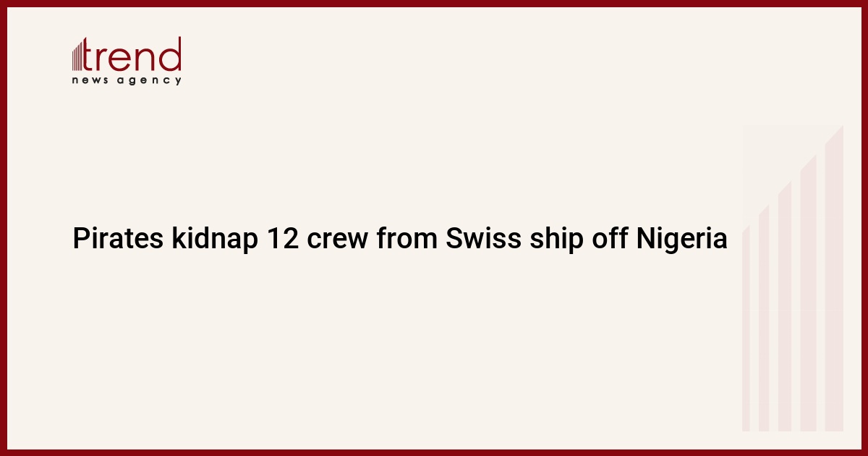Viewport: 868px width, 456px height.
Task: Click the word 'Swiss' in headline
Action: click(x=475, y=238)
